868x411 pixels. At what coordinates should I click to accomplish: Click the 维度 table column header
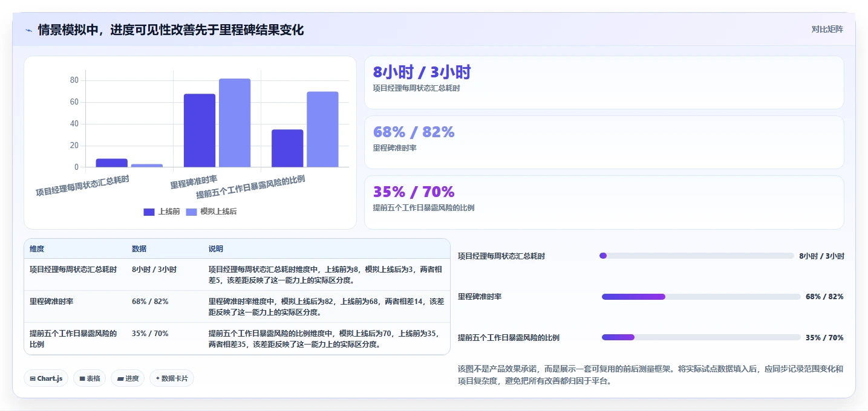click(37, 249)
